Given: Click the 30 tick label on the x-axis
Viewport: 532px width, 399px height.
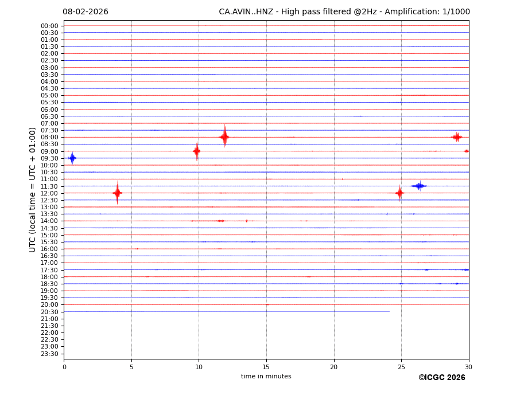Looking at the screenshot, I should [468, 367].
